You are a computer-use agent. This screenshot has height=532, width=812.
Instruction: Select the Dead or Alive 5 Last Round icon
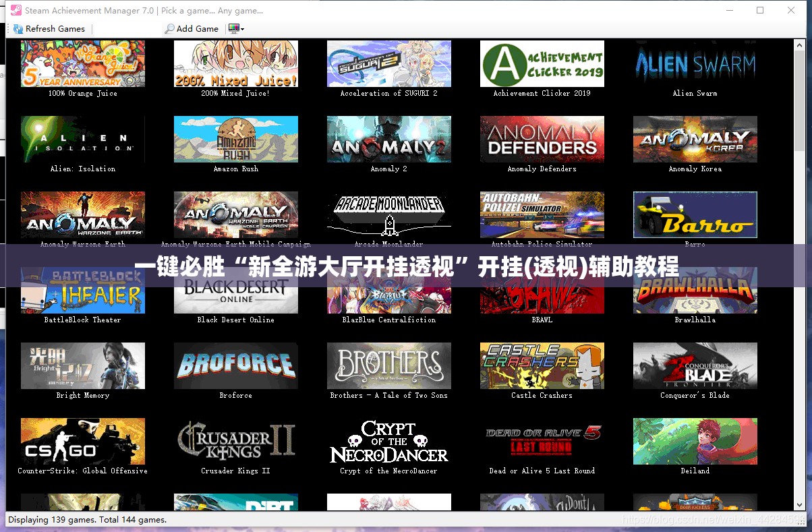pyautogui.click(x=542, y=441)
